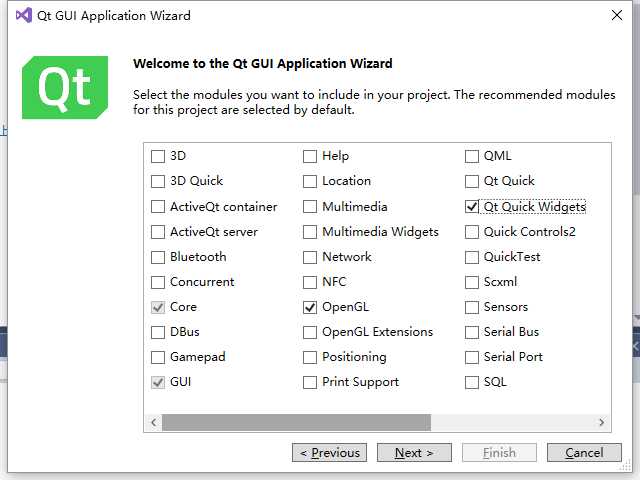The image size is (640, 480).
Task: Check the Scxml module box
Action: [472, 282]
